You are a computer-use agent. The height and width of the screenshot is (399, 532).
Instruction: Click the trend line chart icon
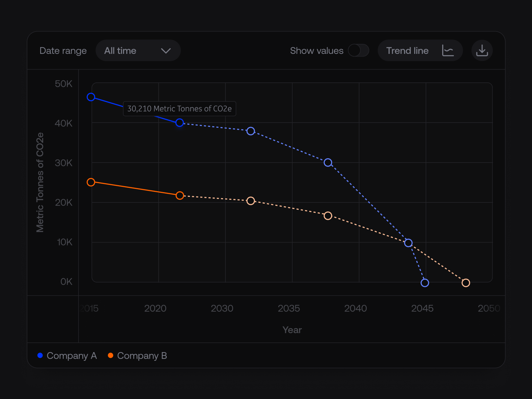(448, 51)
